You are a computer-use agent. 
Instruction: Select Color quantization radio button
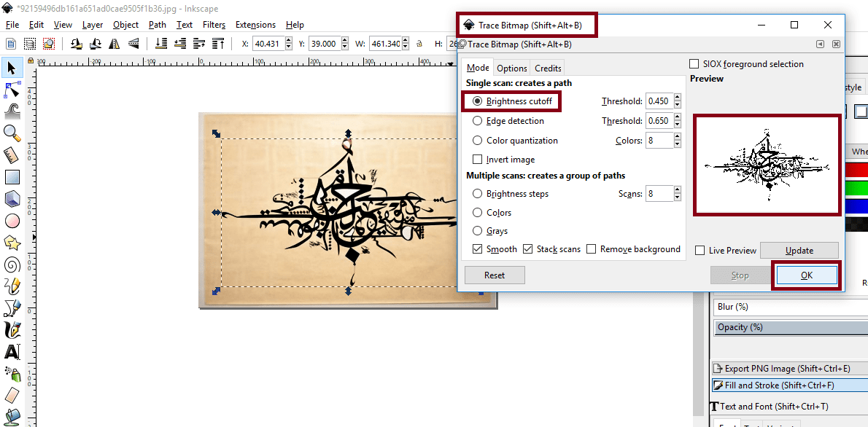[477, 141]
